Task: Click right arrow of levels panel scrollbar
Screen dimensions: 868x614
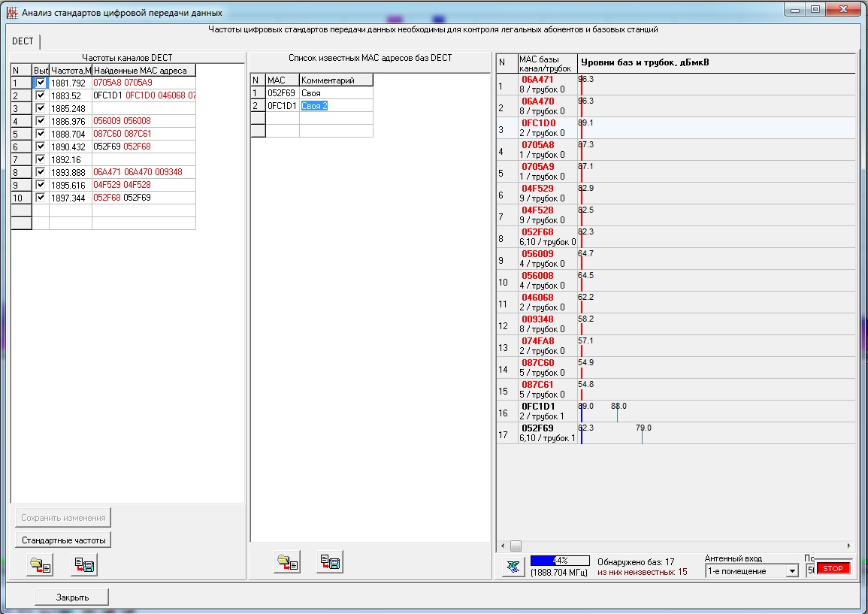Action: pyautogui.click(x=848, y=546)
